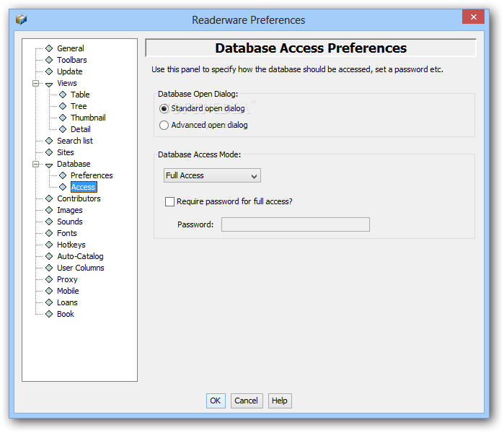Click the diamond icon beside Search list
This screenshot has height=433, width=504.
tap(49, 141)
